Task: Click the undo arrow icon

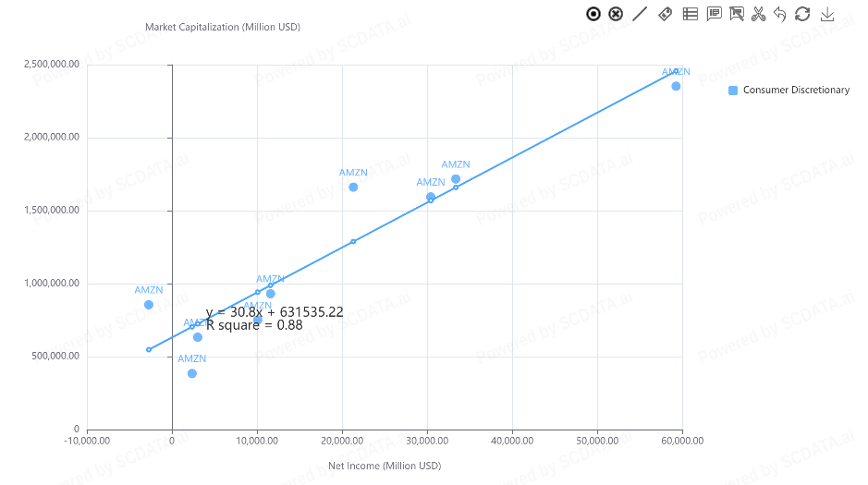Action: pos(780,14)
